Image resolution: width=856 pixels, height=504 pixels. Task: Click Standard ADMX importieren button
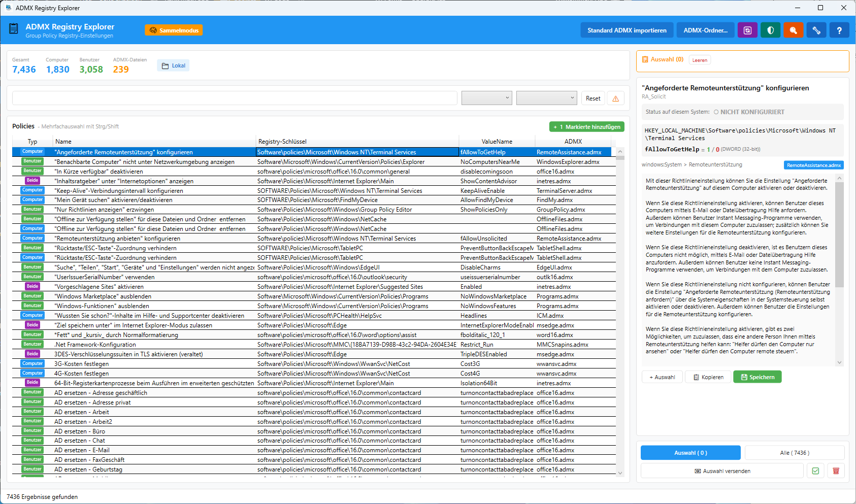(x=627, y=30)
